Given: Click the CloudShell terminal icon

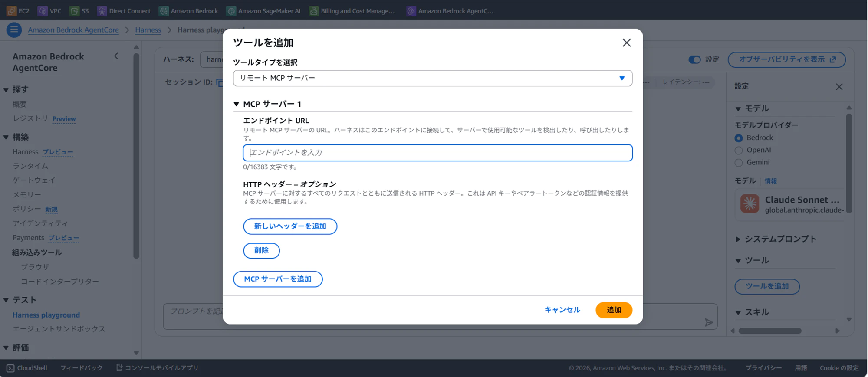Looking at the screenshot, I should (x=10, y=368).
